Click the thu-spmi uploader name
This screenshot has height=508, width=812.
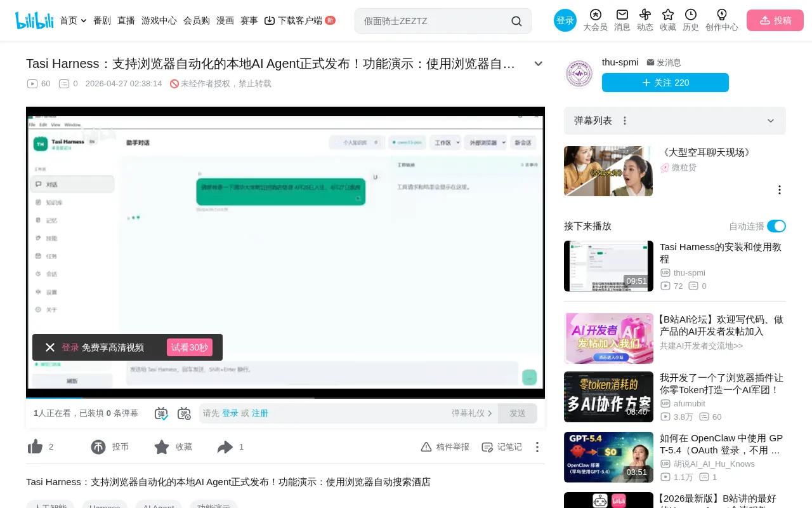(620, 62)
